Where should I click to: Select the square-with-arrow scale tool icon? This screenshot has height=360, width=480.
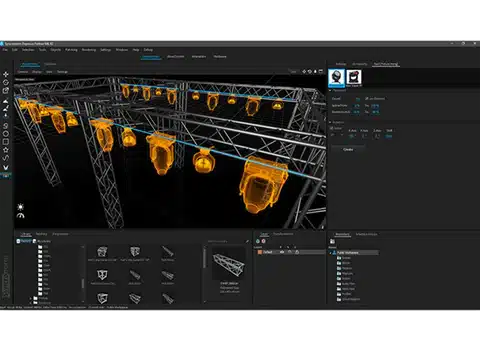[x=6, y=90]
